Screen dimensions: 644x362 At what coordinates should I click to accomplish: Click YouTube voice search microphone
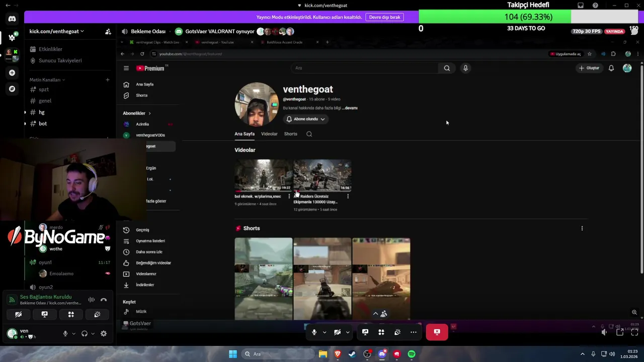point(465,68)
